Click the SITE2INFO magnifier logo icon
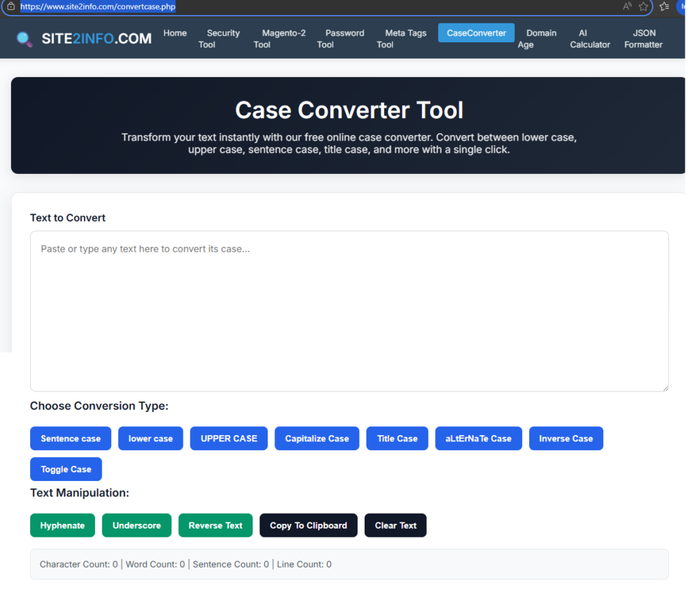699x616 pixels. tap(25, 39)
